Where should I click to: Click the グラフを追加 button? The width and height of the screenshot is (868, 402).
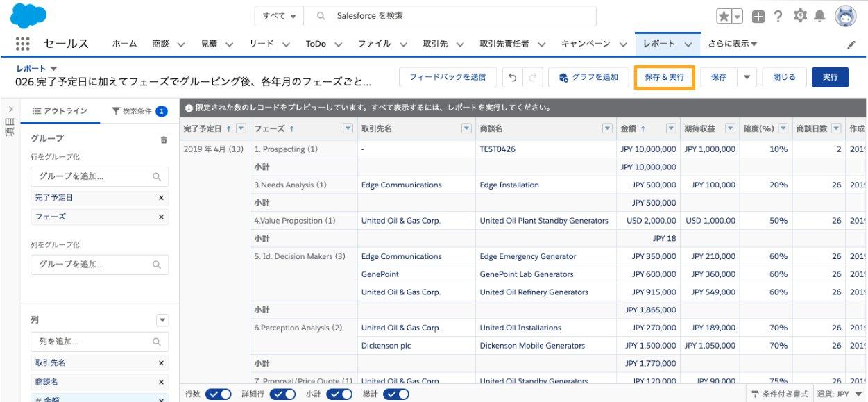(588, 77)
